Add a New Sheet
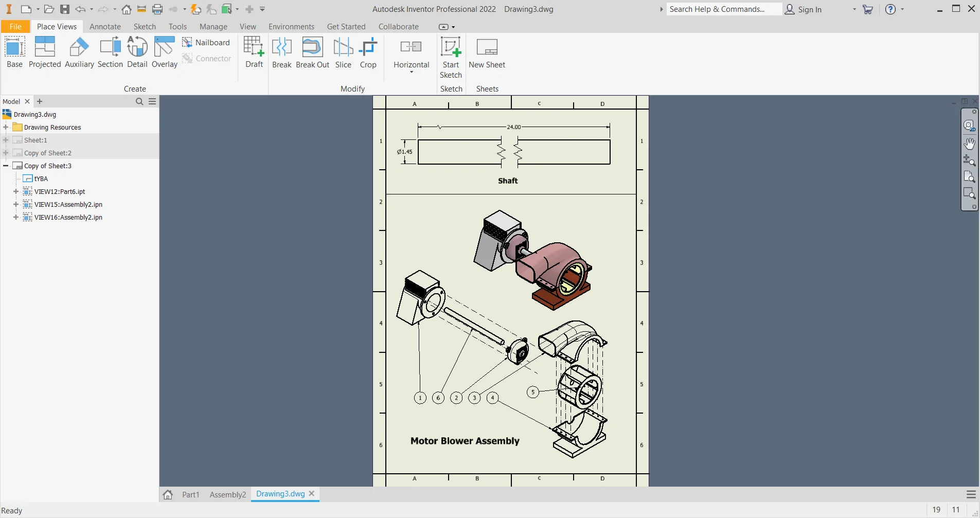 pyautogui.click(x=487, y=51)
